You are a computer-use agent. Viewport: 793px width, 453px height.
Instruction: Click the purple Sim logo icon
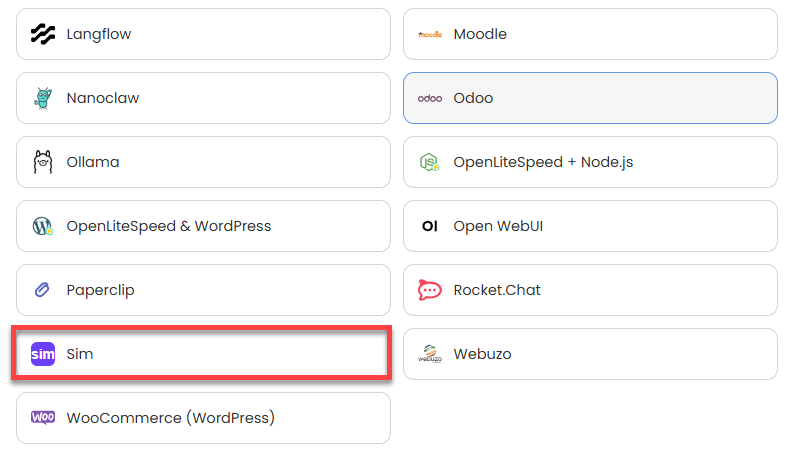point(43,354)
